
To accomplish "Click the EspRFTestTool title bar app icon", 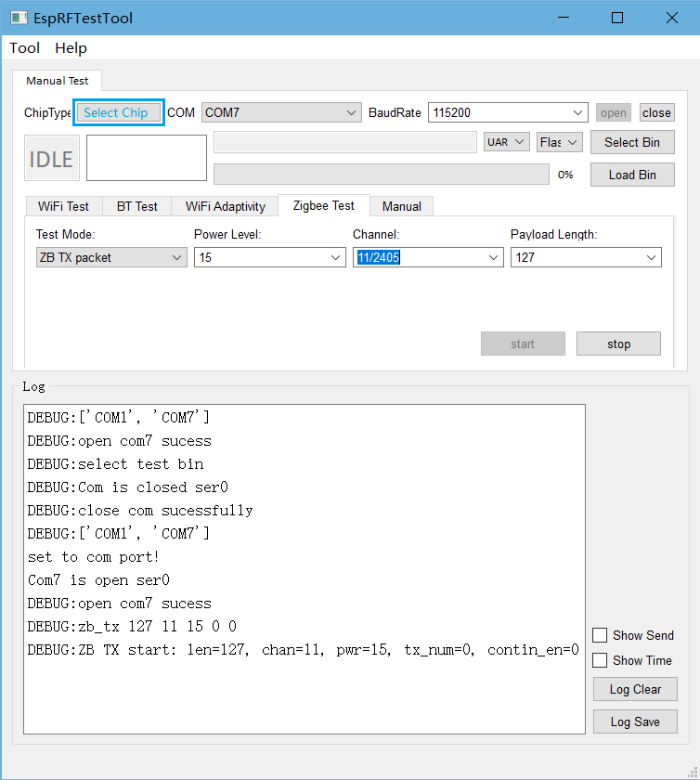I will tap(17, 18).
